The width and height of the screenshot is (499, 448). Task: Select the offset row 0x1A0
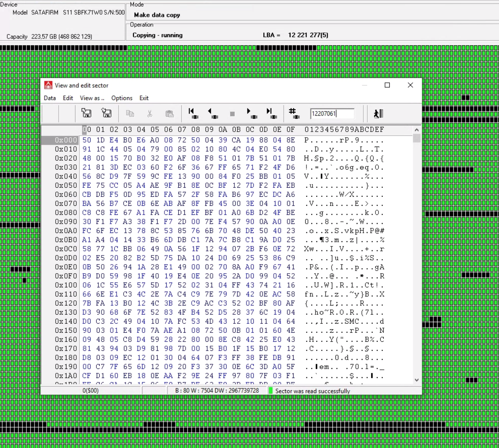click(x=66, y=376)
